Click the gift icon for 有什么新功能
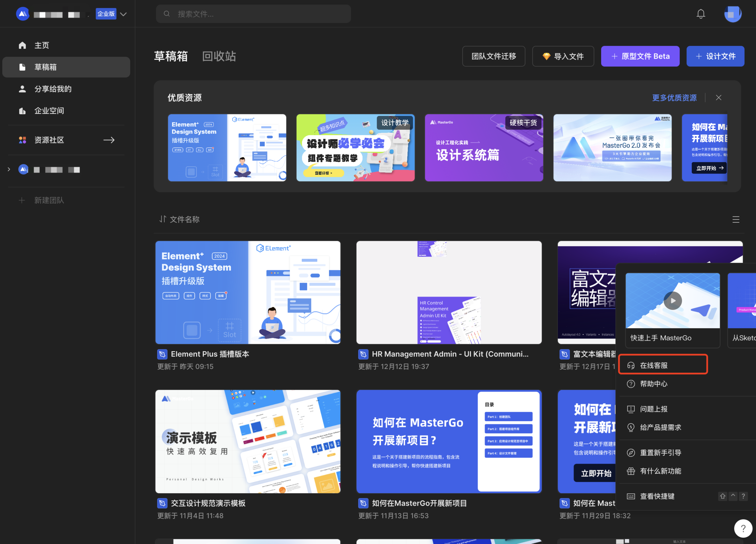 pos(631,471)
